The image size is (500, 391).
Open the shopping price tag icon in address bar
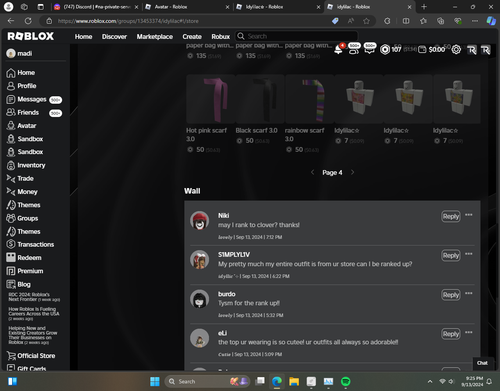click(x=335, y=21)
